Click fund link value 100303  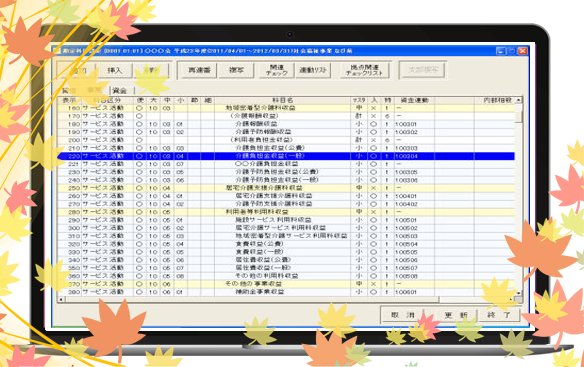point(406,148)
